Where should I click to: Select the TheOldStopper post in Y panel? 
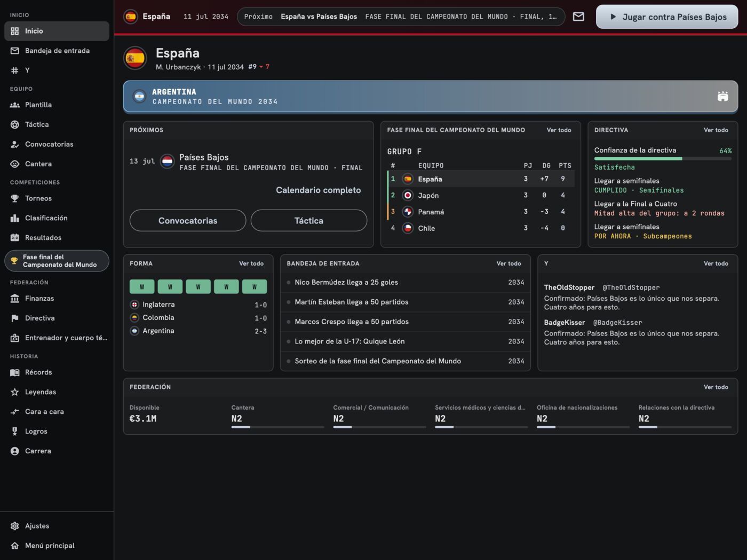point(638,298)
